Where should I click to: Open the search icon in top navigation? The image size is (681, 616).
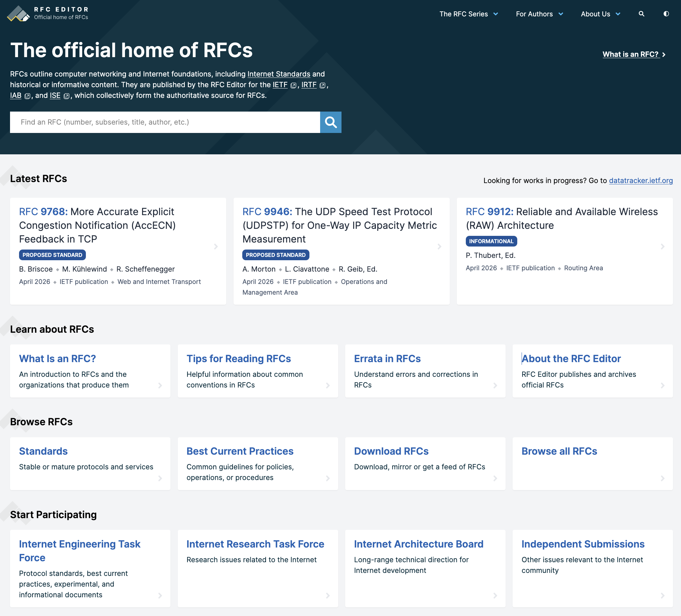pos(642,14)
